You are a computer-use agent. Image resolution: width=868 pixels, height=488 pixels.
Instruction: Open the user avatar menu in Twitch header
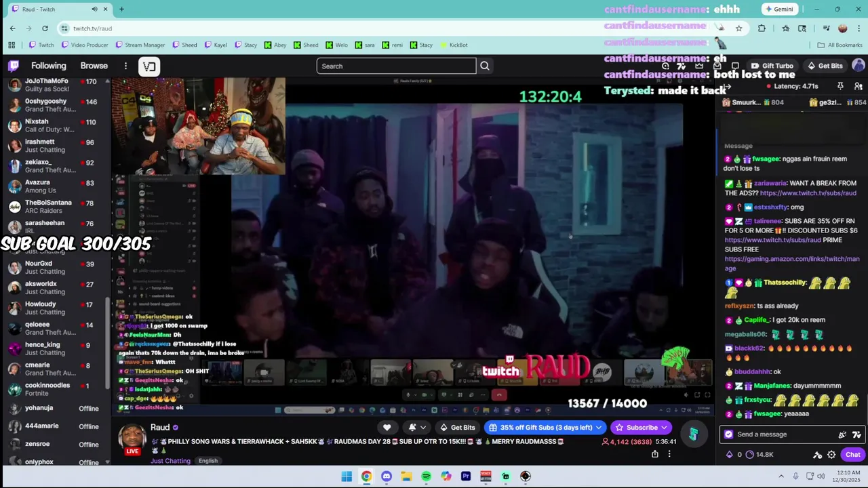pyautogui.click(x=859, y=66)
